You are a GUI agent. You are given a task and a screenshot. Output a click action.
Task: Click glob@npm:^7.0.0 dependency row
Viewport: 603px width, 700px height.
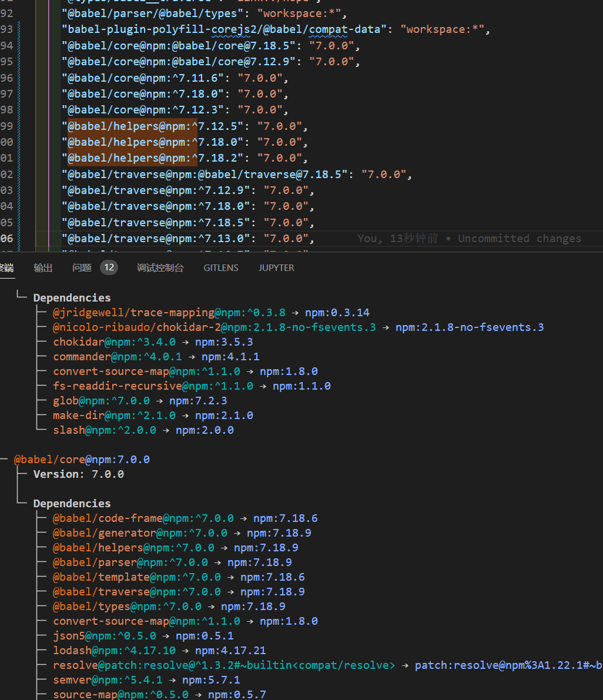(140, 401)
